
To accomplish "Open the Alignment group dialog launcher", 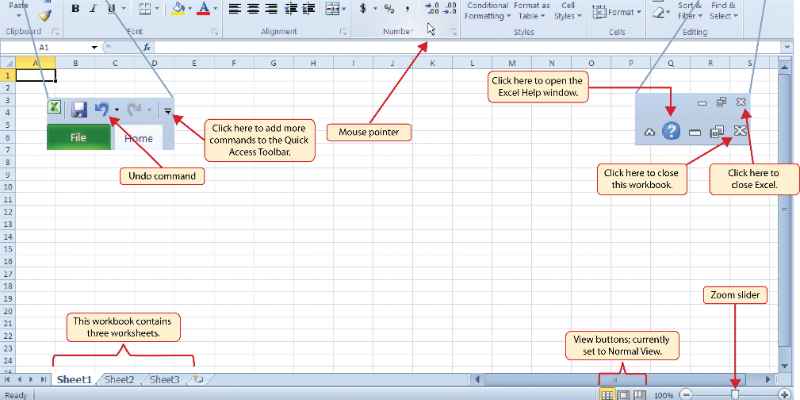I will pos(342,32).
